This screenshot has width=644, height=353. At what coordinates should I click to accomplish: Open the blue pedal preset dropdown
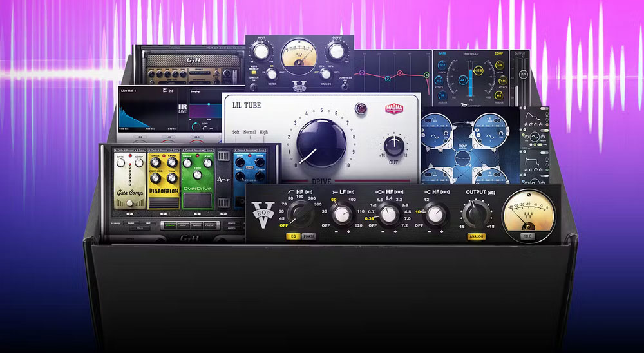pos(244,150)
